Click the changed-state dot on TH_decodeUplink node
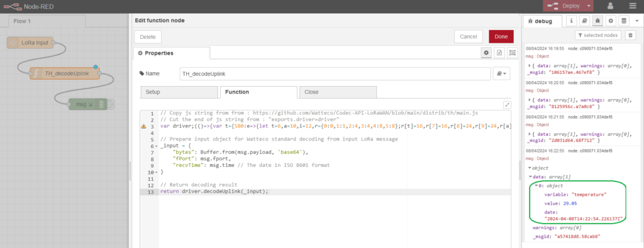The width and height of the screenshot is (644, 248). pos(96,67)
